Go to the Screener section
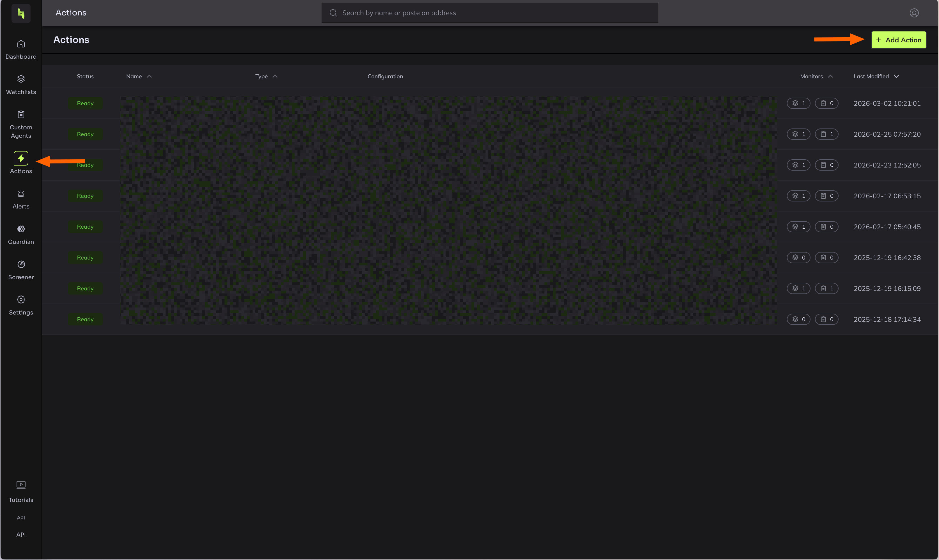The width and height of the screenshot is (939, 560). click(x=21, y=270)
